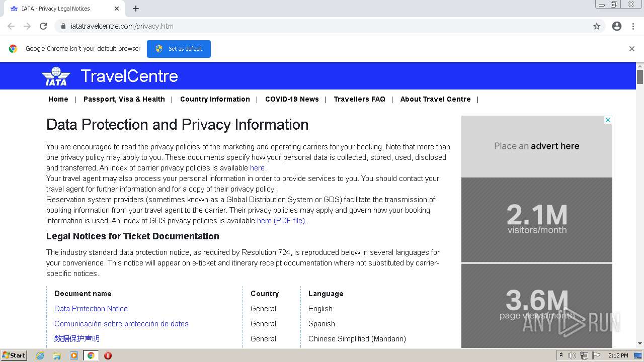Open the Chrome profile avatar

[x=617, y=26]
